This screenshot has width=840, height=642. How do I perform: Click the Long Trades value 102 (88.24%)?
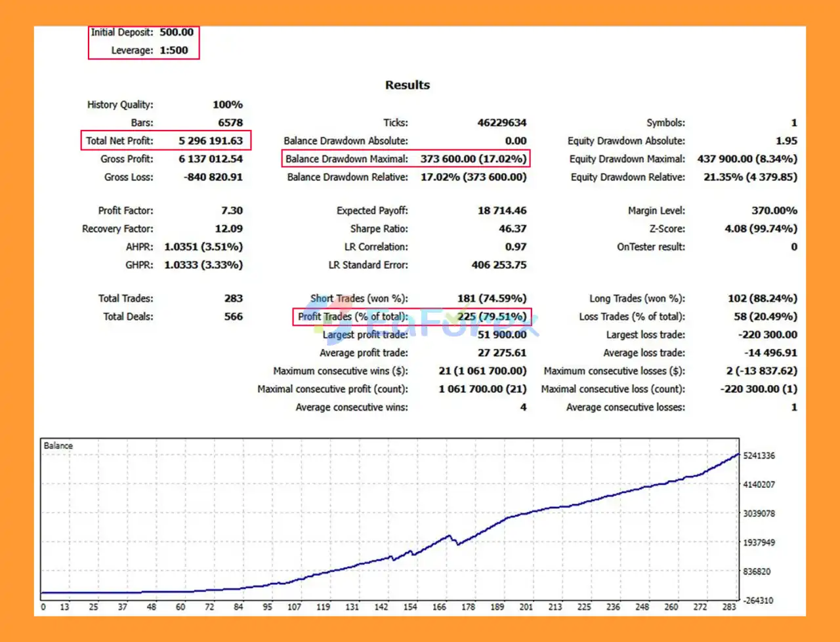tap(762, 298)
